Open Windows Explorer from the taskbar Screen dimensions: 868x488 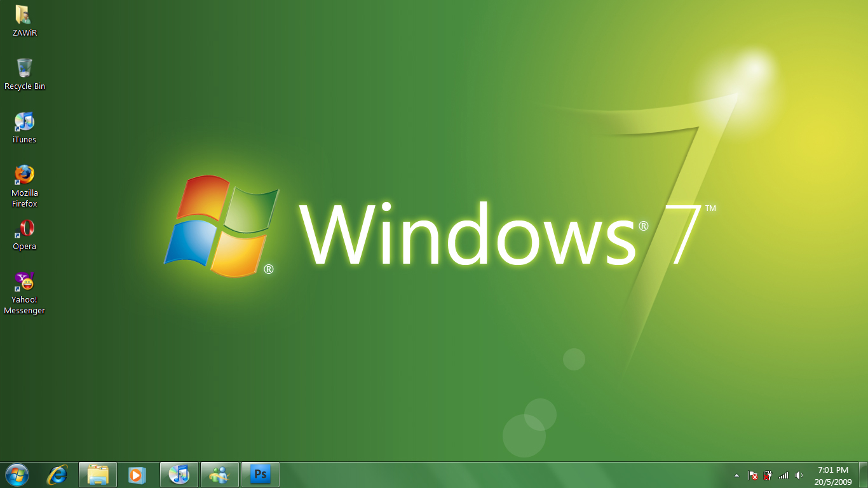click(98, 475)
